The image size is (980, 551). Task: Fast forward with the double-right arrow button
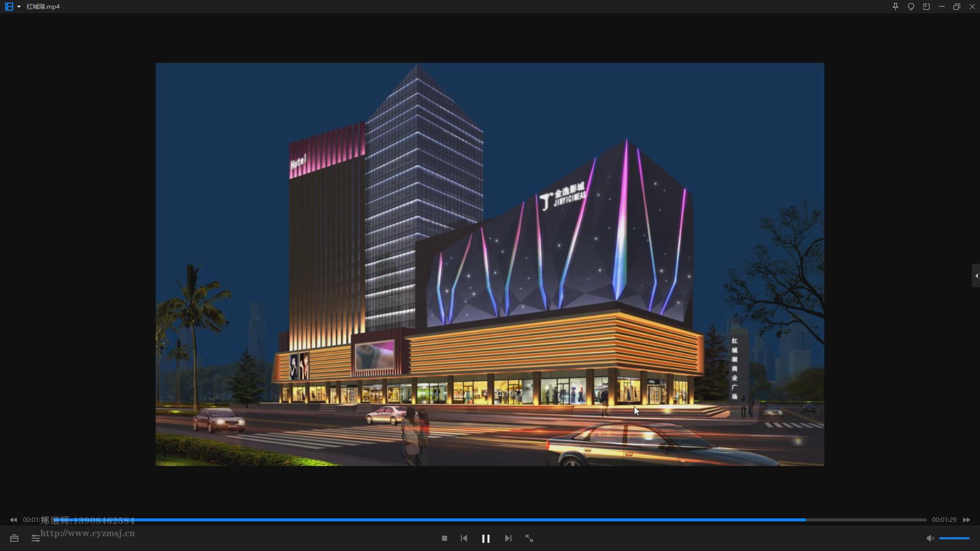(967, 520)
